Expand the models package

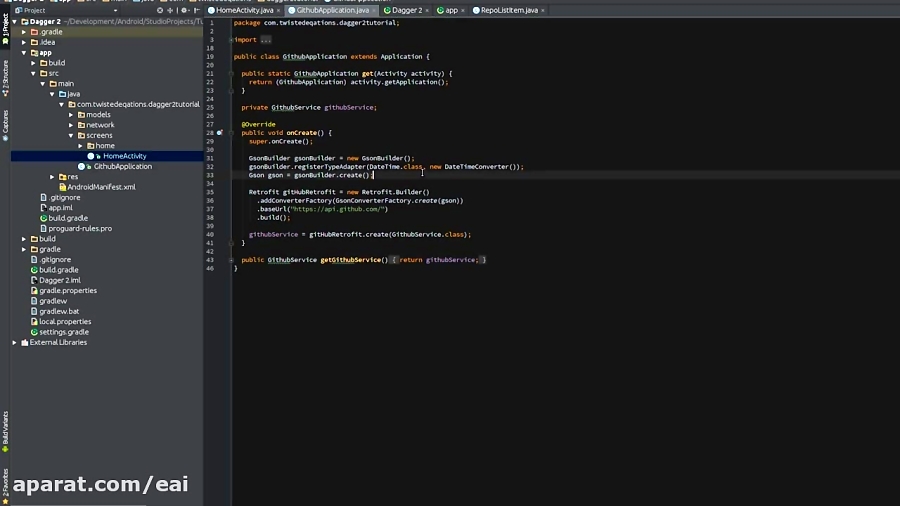pyautogui.click(x=71, y=115)
